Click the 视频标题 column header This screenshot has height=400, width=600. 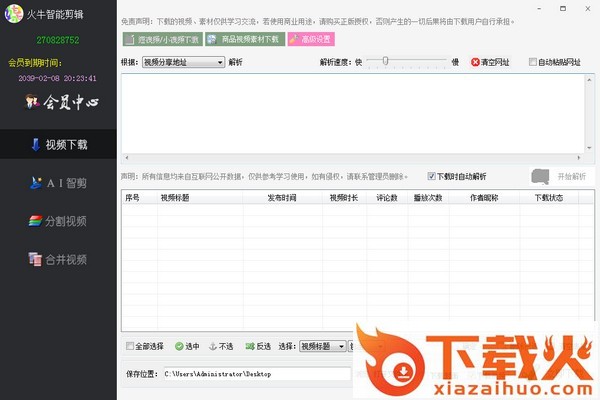point(200,198)
